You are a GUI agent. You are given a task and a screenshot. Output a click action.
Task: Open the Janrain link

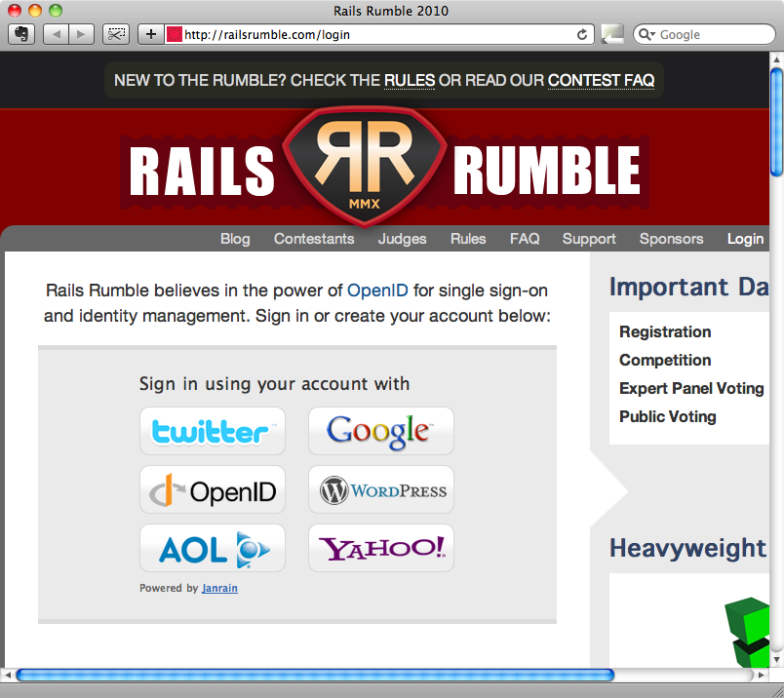(x=219, y=588)
